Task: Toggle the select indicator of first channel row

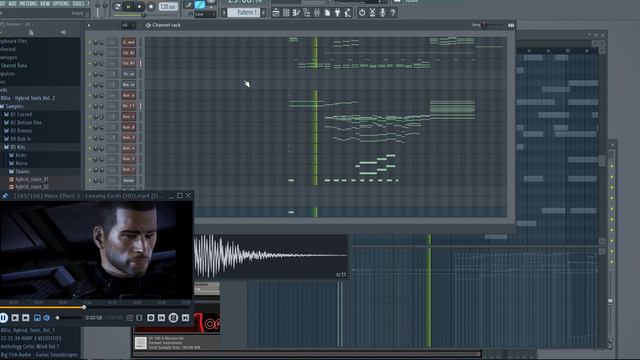Action: pyautogui.click(x=141, y=42)
